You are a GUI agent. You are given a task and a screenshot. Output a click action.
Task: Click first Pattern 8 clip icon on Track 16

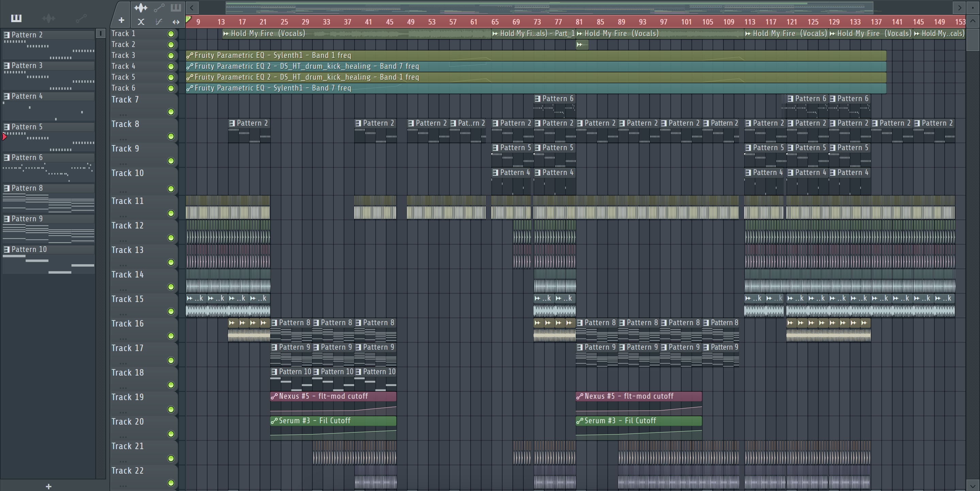pyautogui.click(x=274, y=323)
